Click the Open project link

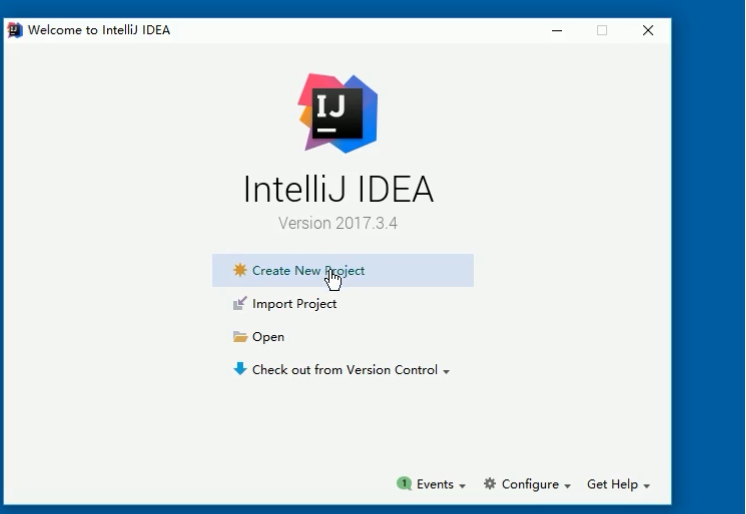click(268, 337)
